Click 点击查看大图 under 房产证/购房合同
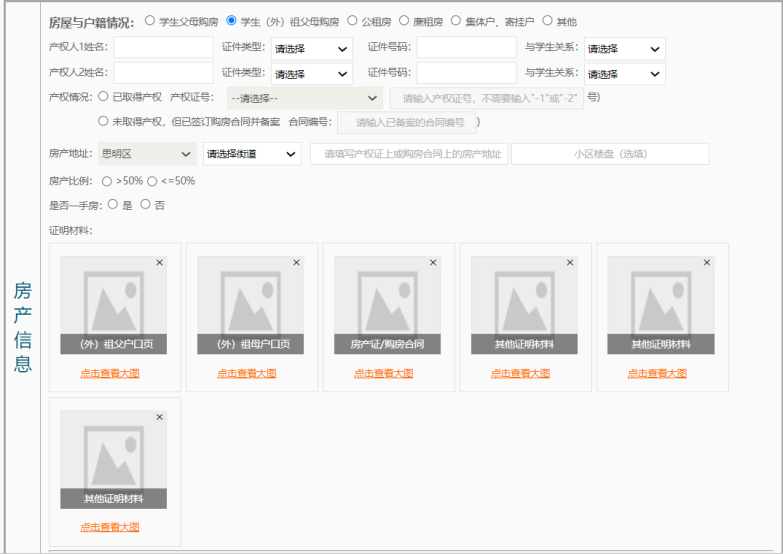This screenshot has width=783, height=554. (383, 373)
